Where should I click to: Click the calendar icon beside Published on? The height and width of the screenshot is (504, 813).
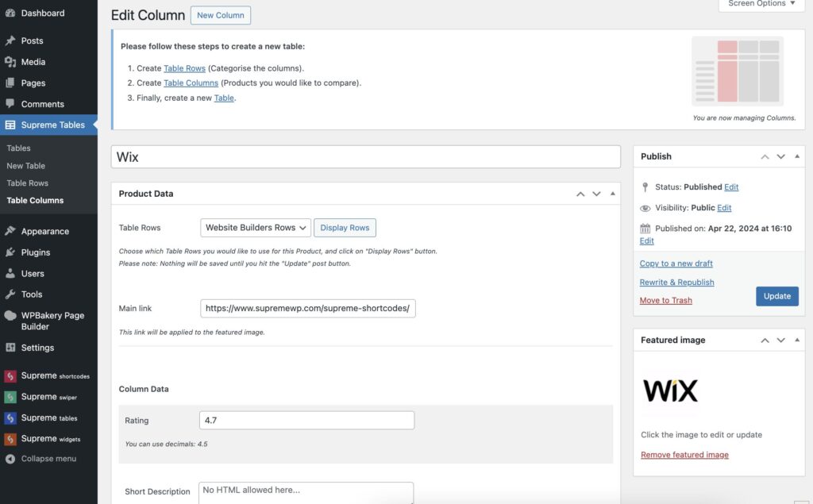click(645, 229)
